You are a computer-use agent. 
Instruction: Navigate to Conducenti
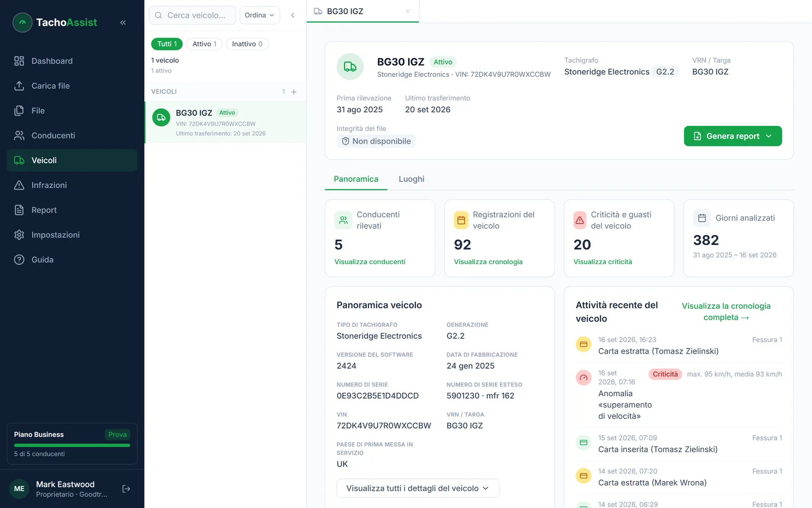click(x=72, y=136)
